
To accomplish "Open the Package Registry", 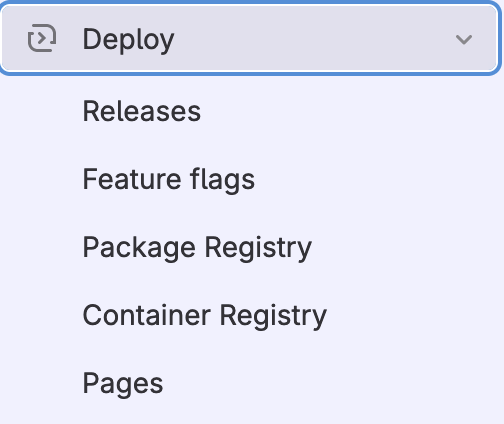I will (197, 248).
